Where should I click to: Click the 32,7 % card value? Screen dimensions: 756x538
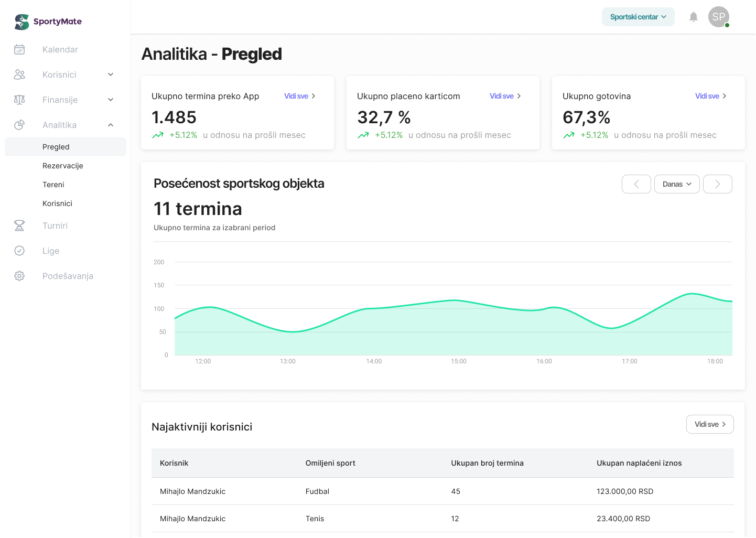tap(384, 117)
